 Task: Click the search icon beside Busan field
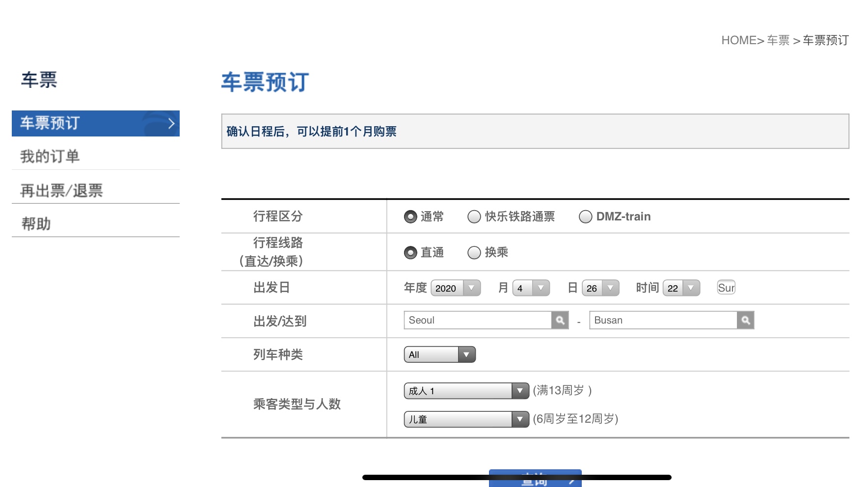(x=745, y=320)
